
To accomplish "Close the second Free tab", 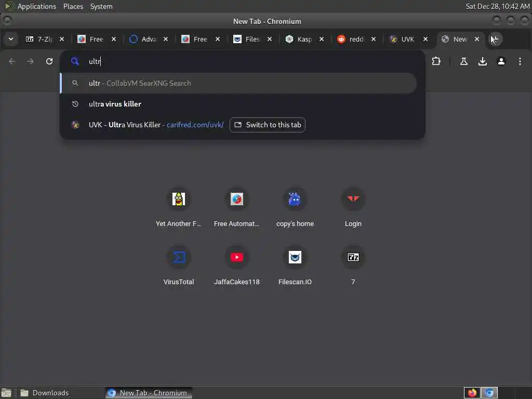I will (x=218, y=39).
